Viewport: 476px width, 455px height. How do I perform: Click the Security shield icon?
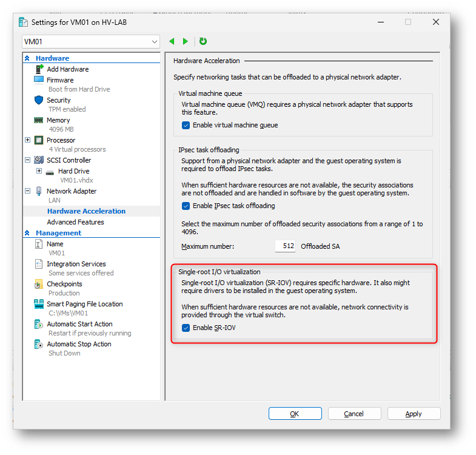pyautogui.click(x=39, y=100)
